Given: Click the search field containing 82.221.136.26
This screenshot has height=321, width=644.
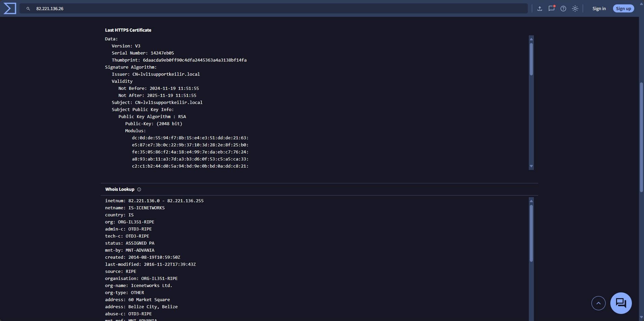Looking at the screenshot, I should (269, 9).
